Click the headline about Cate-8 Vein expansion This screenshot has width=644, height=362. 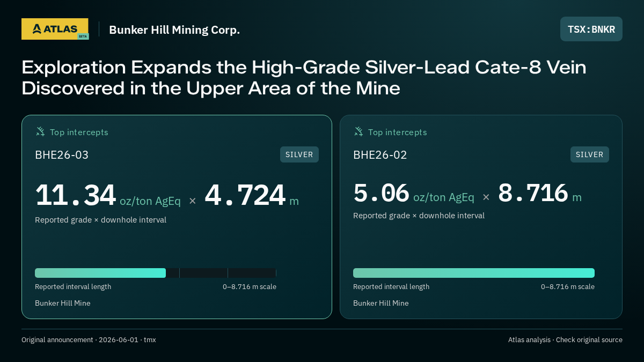point(304,77)
